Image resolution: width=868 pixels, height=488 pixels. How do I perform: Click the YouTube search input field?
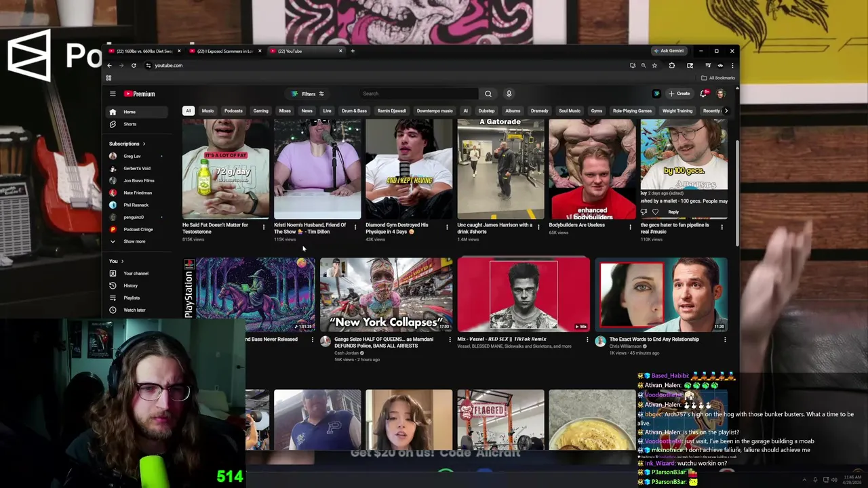point(418,94)
